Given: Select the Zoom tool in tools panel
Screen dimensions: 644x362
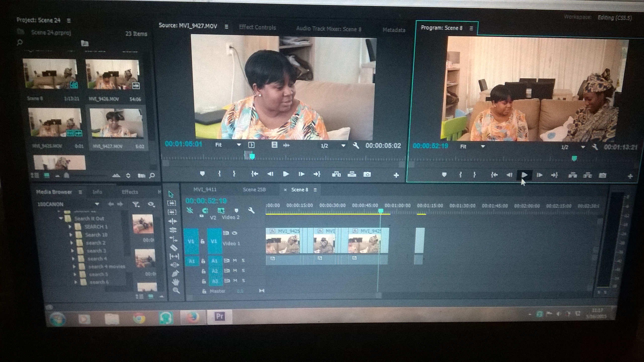Looking at the screenshot, I should click(x=176, y=290).
